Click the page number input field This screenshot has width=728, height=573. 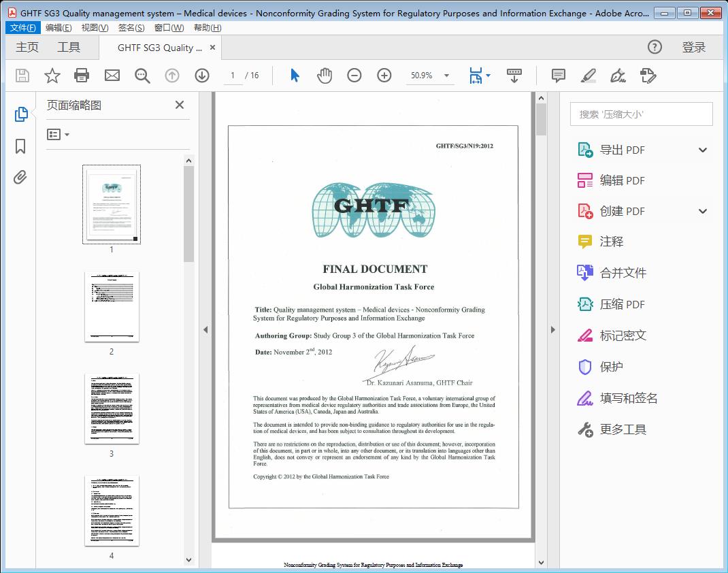pos(233,76)
